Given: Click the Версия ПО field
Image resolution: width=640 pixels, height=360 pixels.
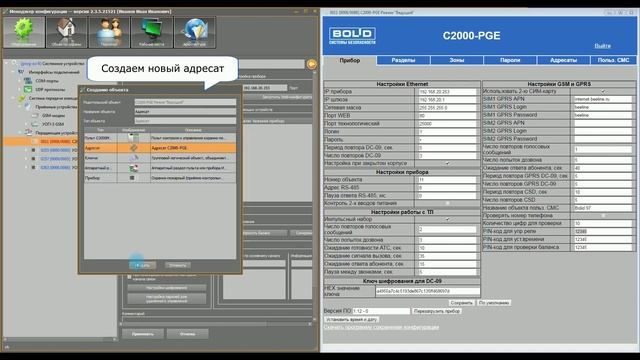Looking at the screenshot, I should tap(381, 311).
